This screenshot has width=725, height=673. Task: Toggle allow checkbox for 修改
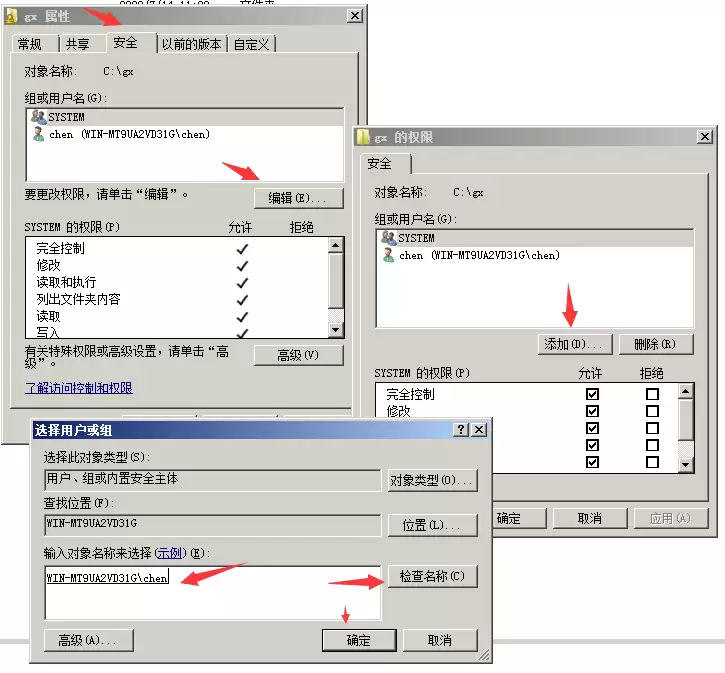click(x=592, y=411)
